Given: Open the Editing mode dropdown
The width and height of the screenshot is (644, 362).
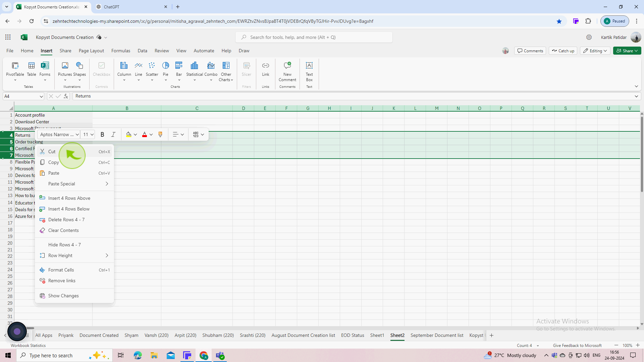Looking at the screenshot, I should tap(595, 51).
